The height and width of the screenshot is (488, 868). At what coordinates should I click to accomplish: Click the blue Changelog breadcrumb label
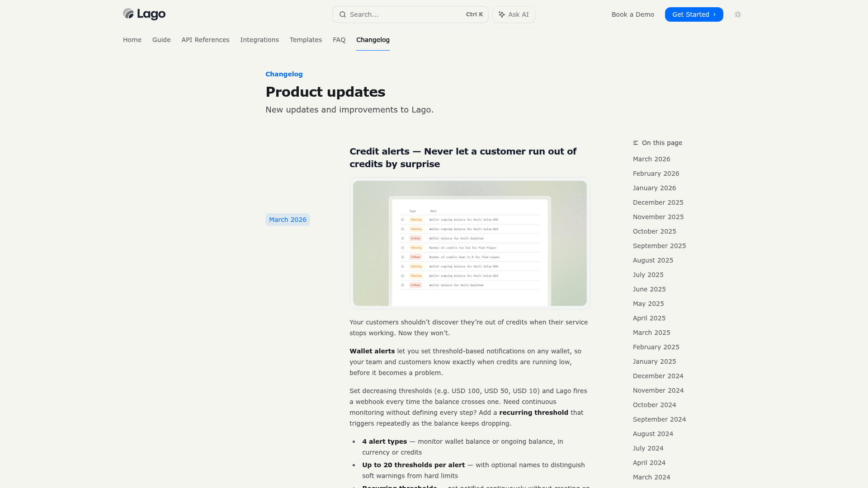tap(284, 74)
